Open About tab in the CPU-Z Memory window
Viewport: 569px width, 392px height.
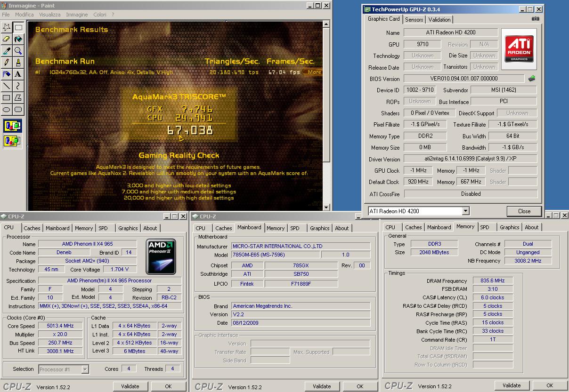coord(532,227)
